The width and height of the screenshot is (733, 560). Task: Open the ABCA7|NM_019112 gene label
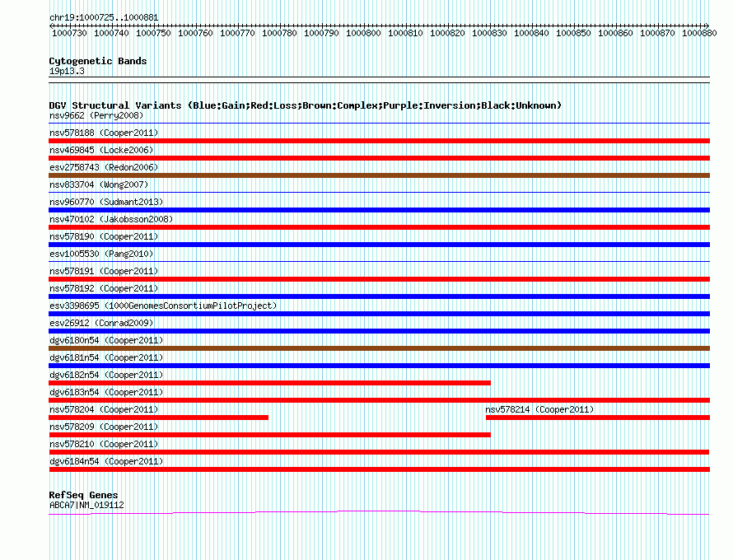[x=86, y=505]
